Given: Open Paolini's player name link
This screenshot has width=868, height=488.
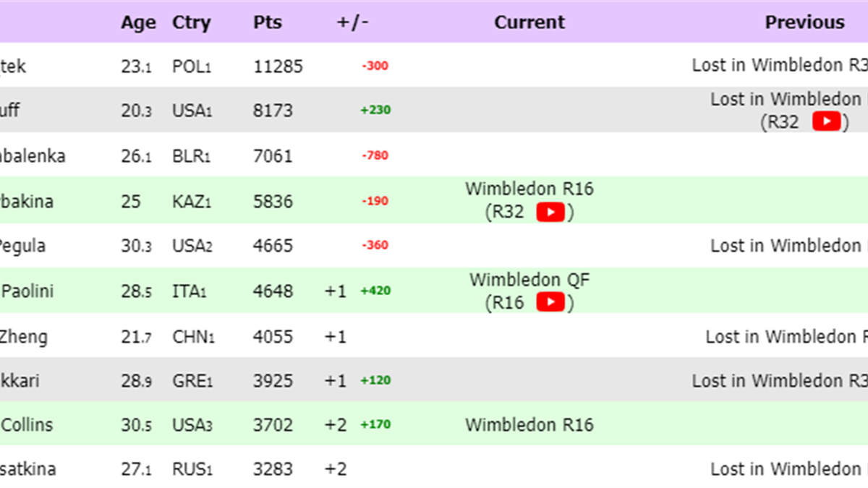Looking at the screenshot, I should pyautogui.click(x=27, y=291).
